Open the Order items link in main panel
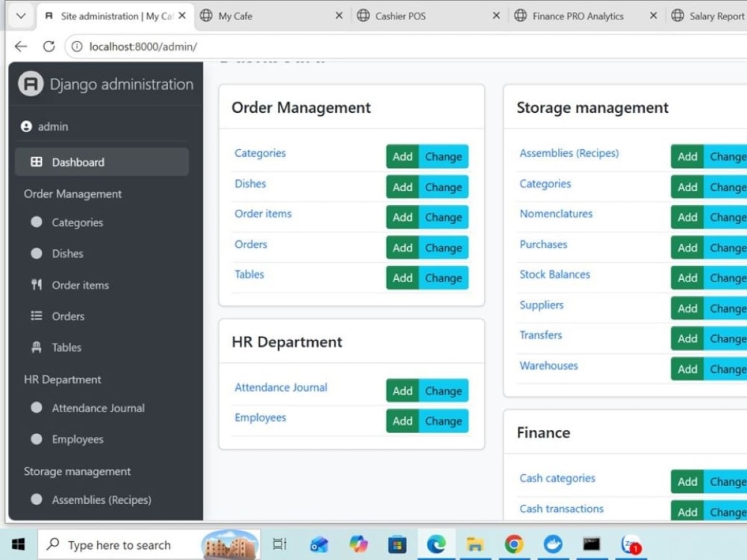Screen dimensions: 747x560 (x=263, y=214)
